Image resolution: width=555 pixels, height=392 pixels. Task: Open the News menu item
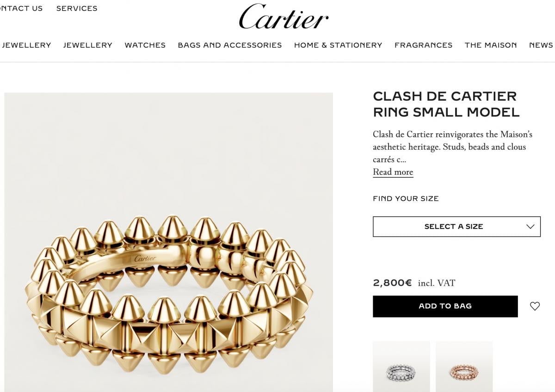coord(541,45)
